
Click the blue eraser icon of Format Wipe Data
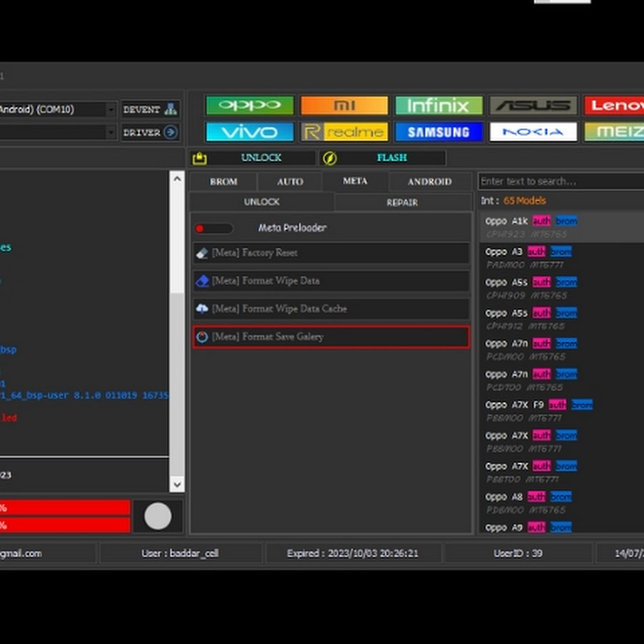pyautogui.click(x=202, y=281)
